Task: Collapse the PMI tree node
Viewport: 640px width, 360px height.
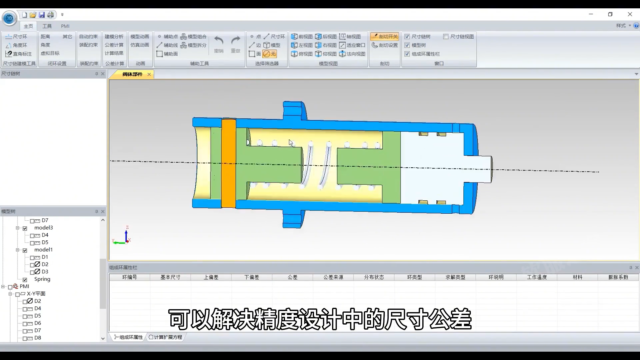Action: click(3, 287)
